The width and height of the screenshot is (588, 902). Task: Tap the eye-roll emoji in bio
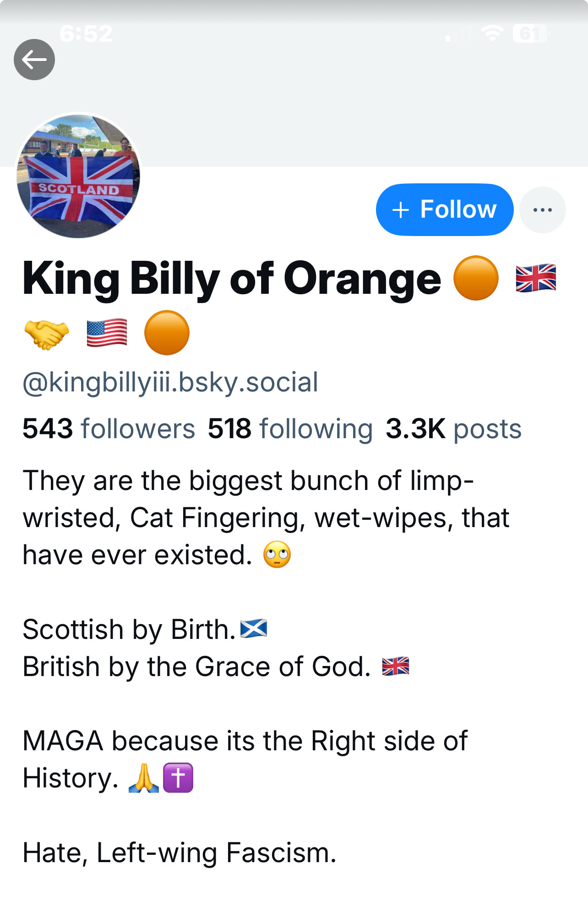point(277,555)
